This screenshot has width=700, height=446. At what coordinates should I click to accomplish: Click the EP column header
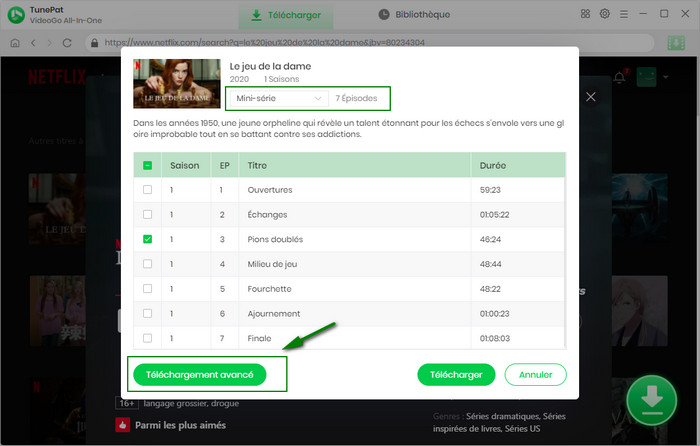225,166
